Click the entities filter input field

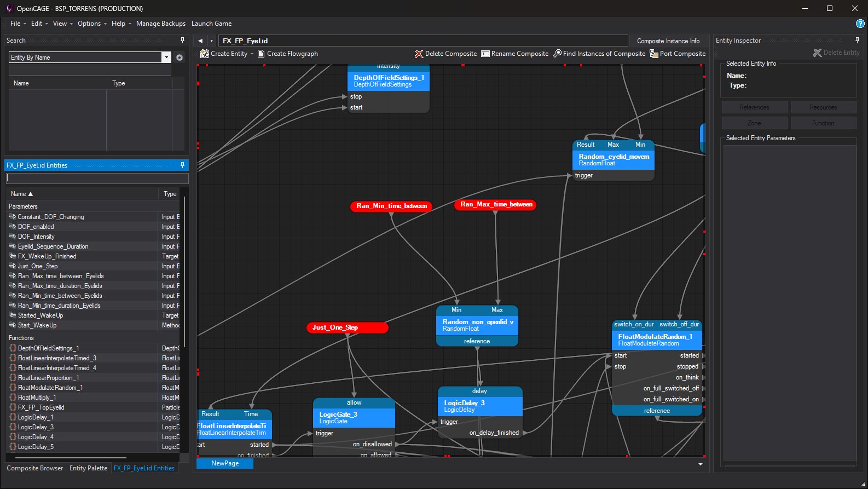[x=97, y=178]
